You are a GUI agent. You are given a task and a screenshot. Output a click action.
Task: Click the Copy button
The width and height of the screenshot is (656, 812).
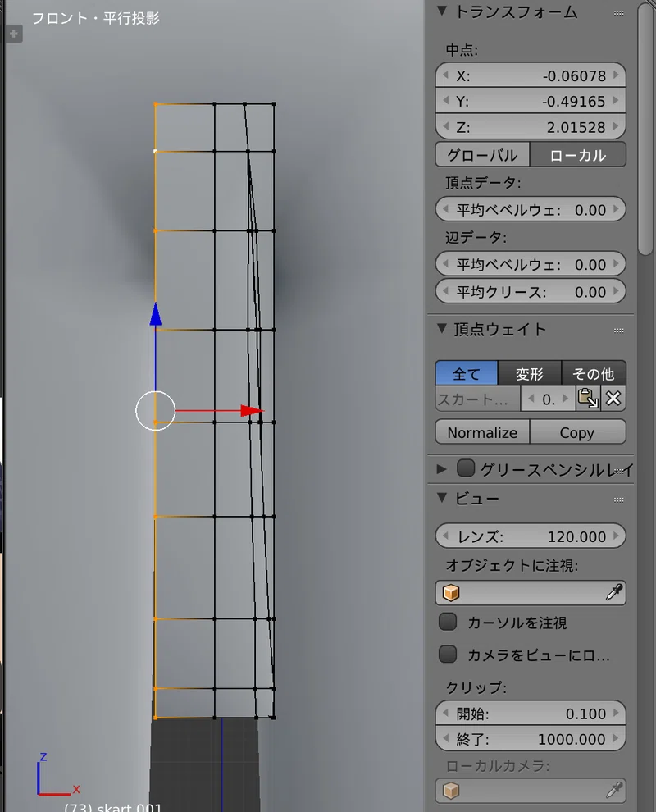coord(578,432)
